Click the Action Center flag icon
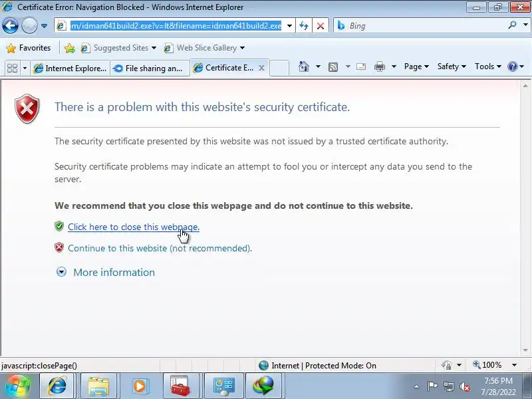532x399 pixels. (432, 386)
